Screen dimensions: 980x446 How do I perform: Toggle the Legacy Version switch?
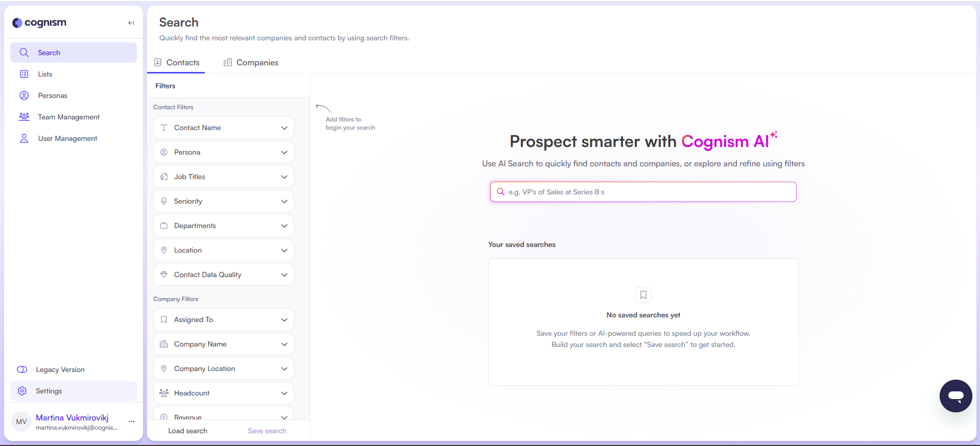22,369
